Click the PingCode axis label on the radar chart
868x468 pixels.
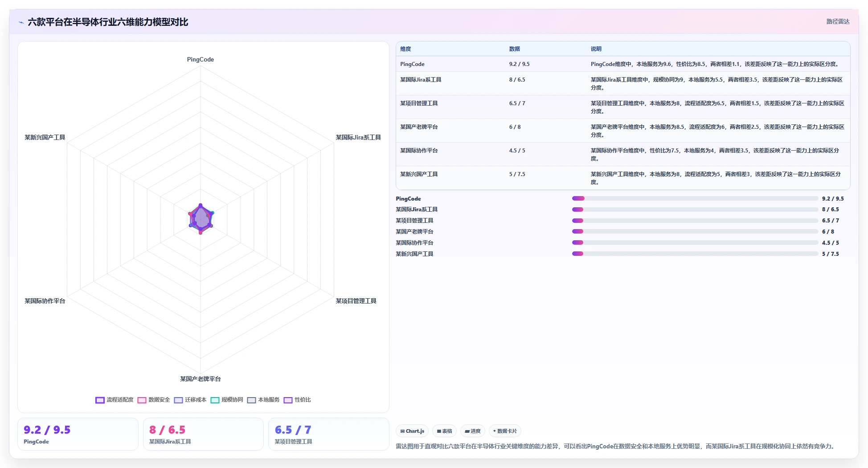201,60
